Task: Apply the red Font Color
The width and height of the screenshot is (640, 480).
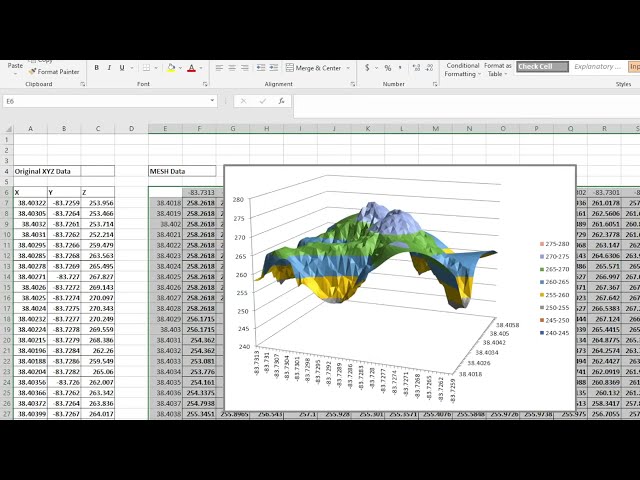Action: click(191, 68)
